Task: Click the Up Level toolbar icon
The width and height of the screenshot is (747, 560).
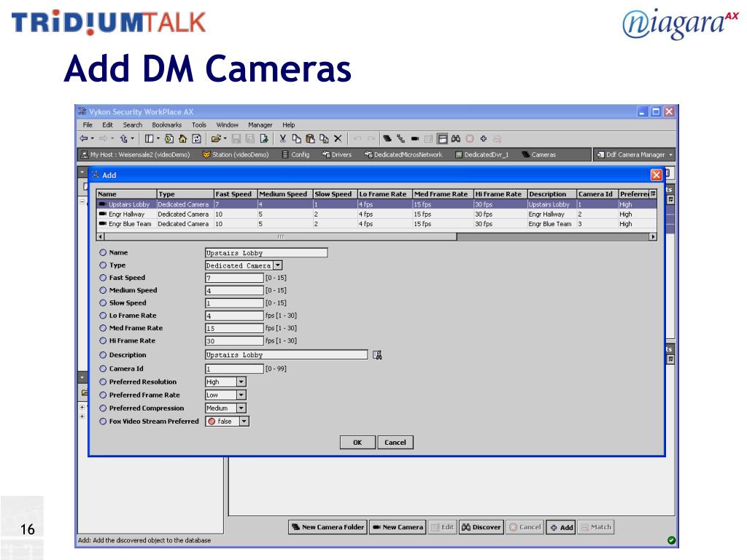Action: pos(124,139)
